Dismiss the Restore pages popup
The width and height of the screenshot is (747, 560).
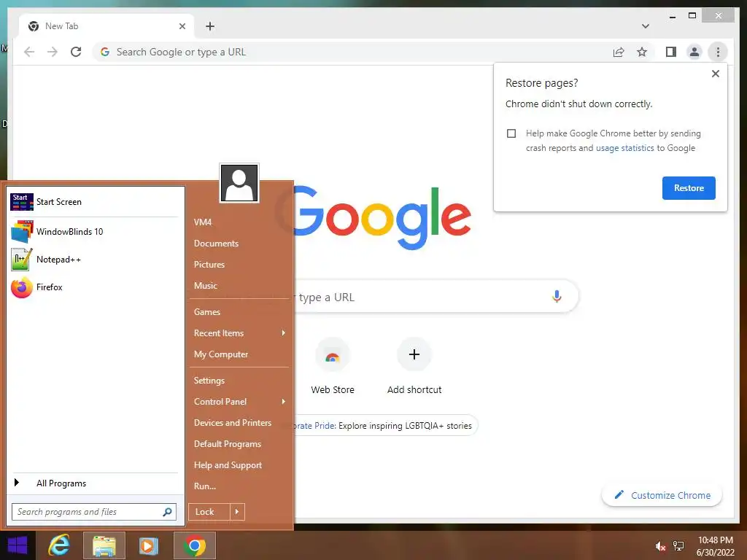[x=715, y=74]
